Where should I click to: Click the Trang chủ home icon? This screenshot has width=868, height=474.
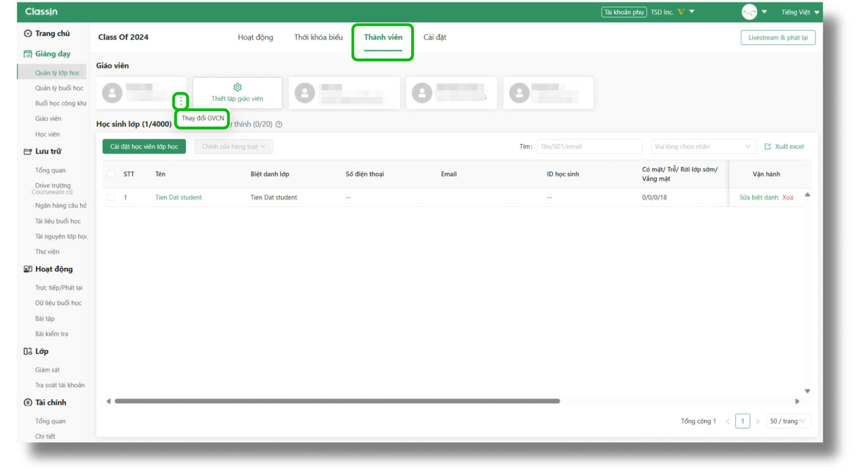(27, 33)
